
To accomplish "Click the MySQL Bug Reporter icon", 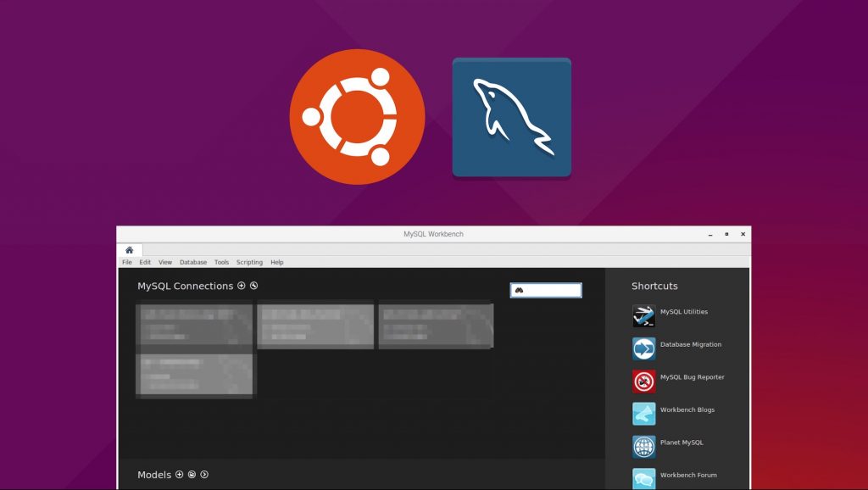I will [643, 381].
